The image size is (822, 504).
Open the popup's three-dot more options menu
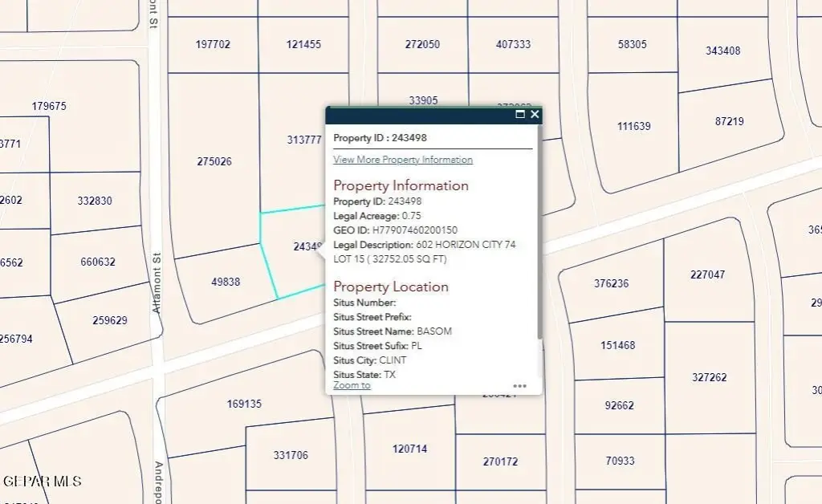519,386
